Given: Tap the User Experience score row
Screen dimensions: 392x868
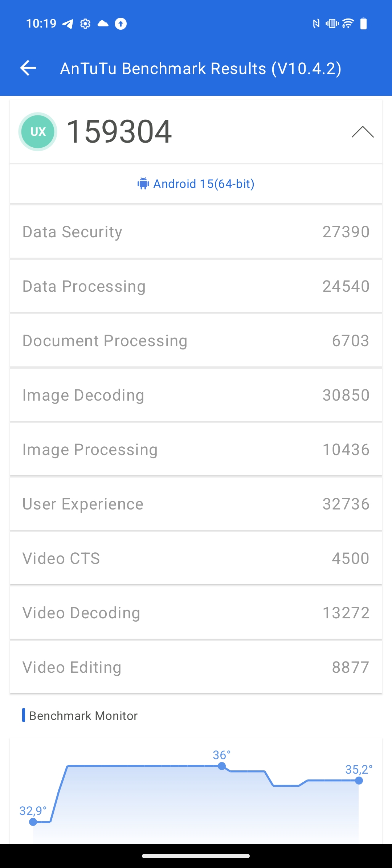Looking at the screenshot, I should point(196,504).
